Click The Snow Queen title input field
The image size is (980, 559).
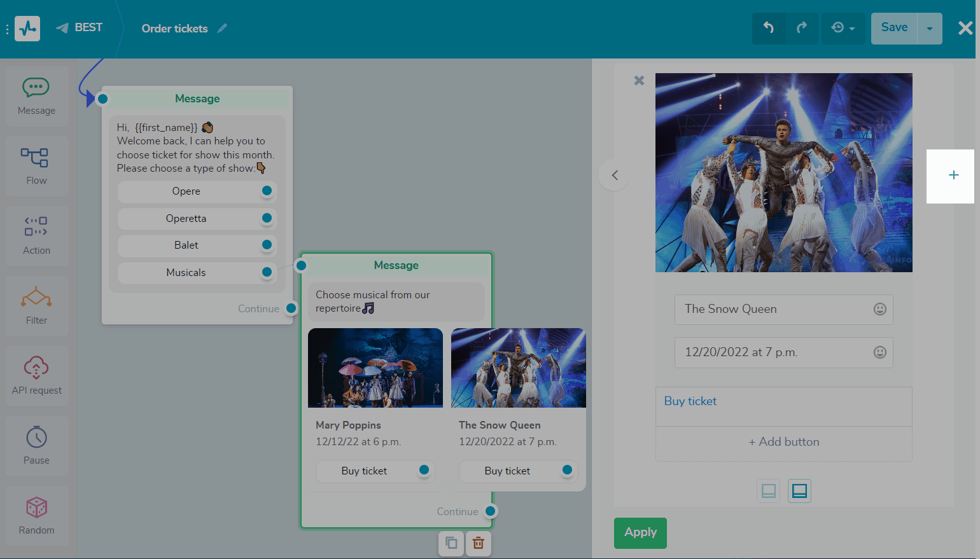[773, 309]
